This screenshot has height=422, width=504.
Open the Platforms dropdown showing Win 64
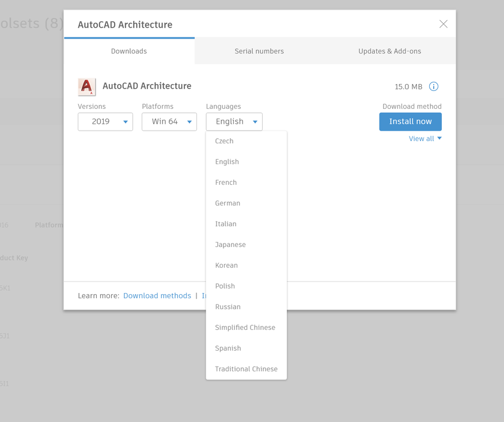pos(169,121)
